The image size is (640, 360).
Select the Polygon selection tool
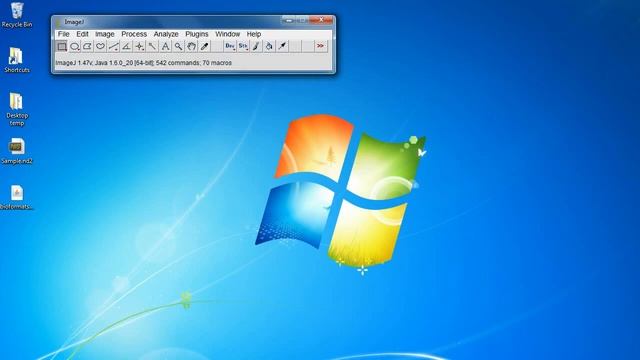[x=87, y=47]
